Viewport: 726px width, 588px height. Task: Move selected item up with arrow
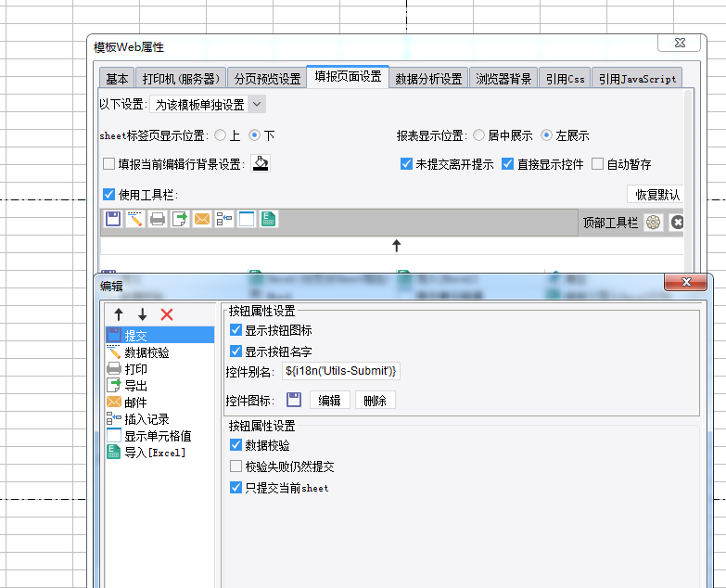click(119, 314)
